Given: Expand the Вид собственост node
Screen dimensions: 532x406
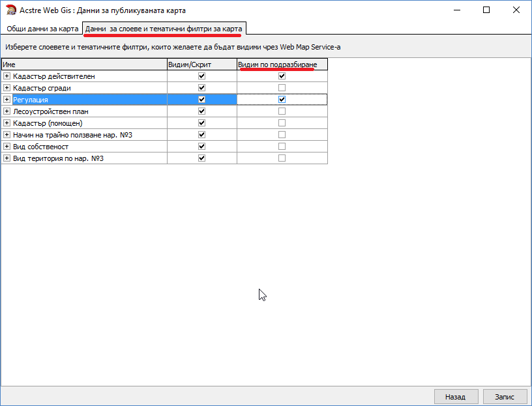Looking at the screenshot, I should [x=7, y=147].
